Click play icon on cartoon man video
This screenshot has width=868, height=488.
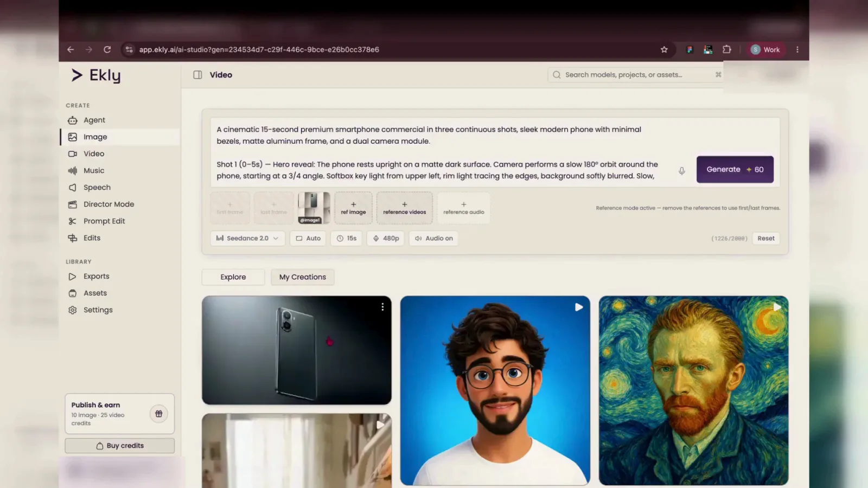(x=579, y=307)
